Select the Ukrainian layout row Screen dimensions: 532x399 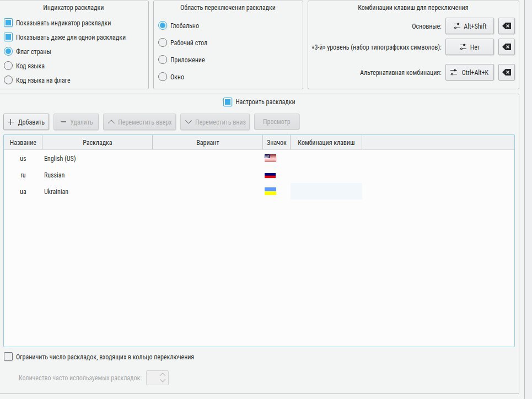[x=259, y=192]
